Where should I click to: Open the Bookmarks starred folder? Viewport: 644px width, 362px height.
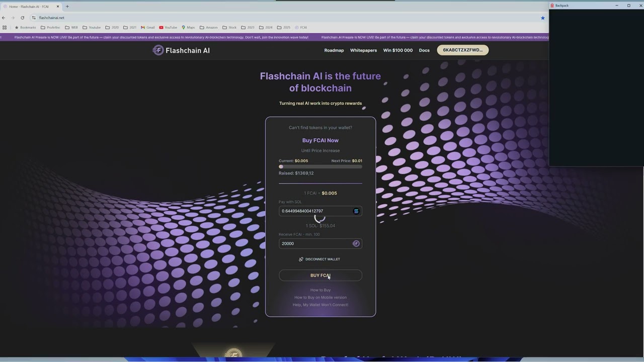tap(25, 28)
